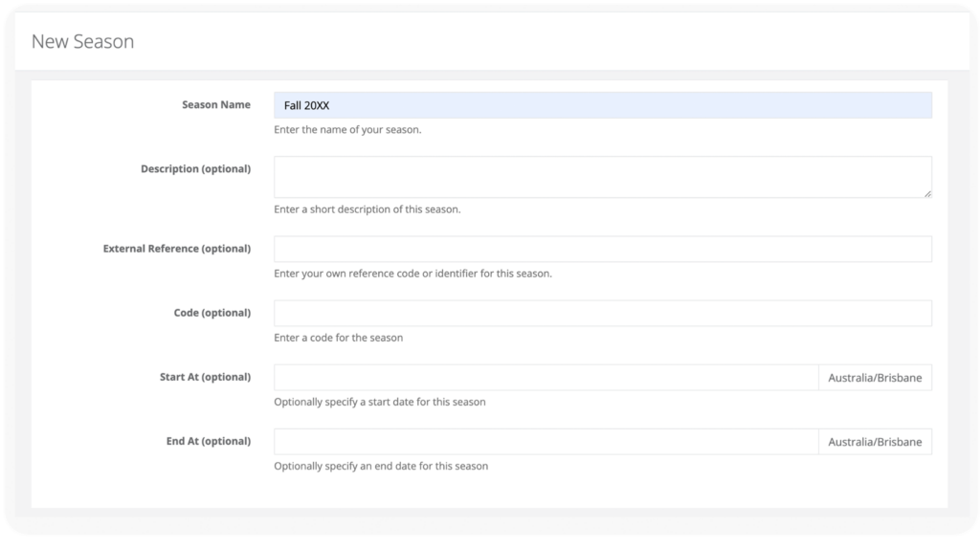The image size is (980, 548).
Task: Click the External Reference input box
Action: click(x=603, y=250)
